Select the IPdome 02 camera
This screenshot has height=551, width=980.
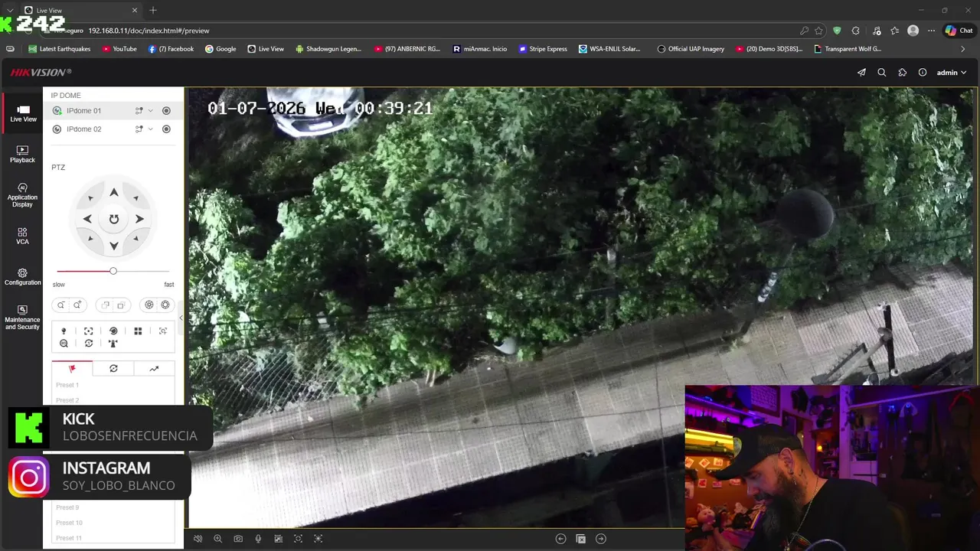coord(83,129)
